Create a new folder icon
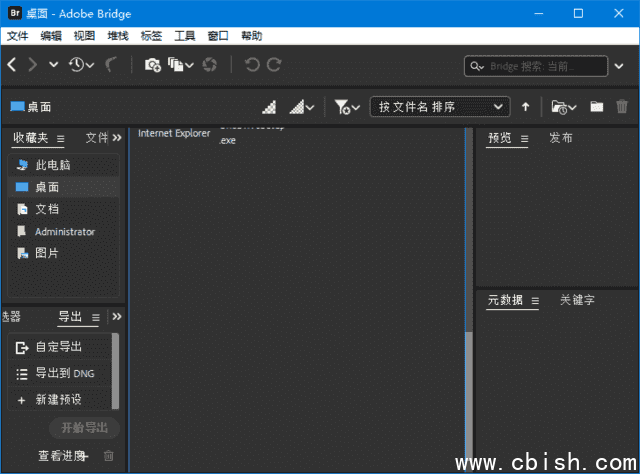The image size is (640, 474). click(596, 107)
